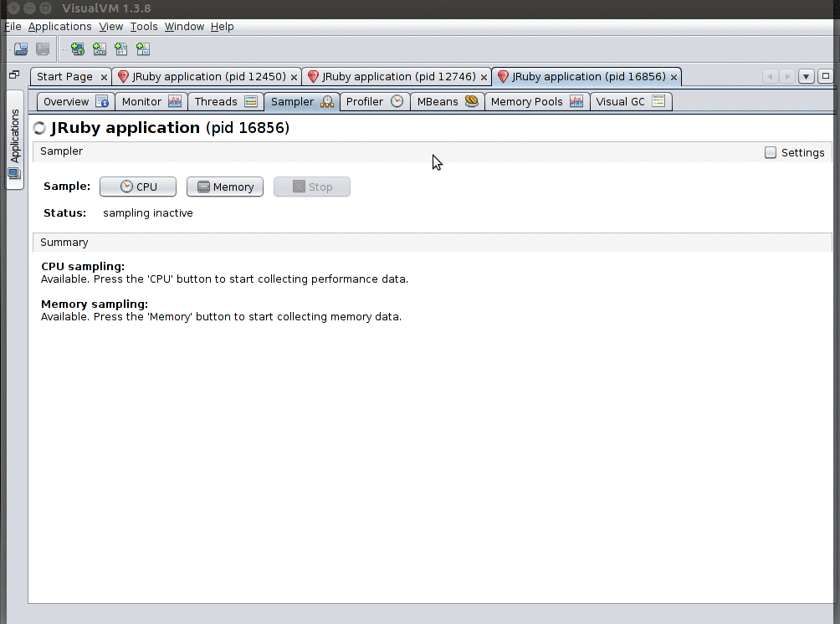Click the Add Application Snapshot toolbar icon
The image size is (840, 624).
[143, 49]
